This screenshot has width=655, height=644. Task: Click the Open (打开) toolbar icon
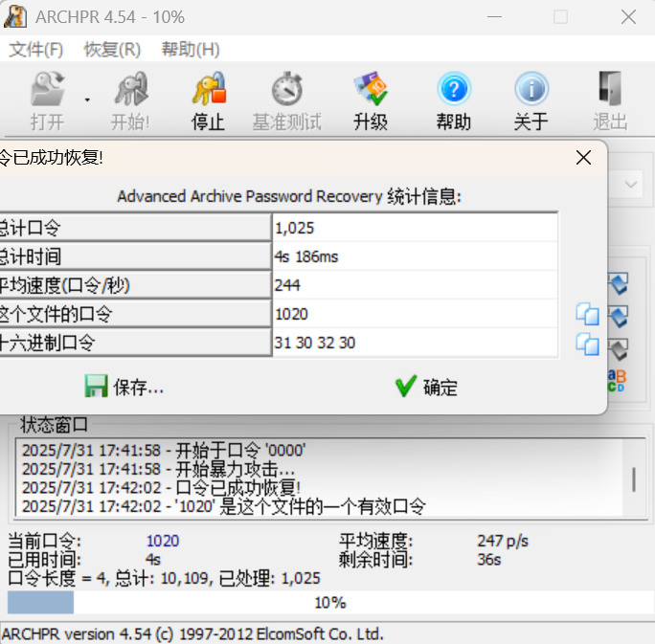(x=47, y=89)
